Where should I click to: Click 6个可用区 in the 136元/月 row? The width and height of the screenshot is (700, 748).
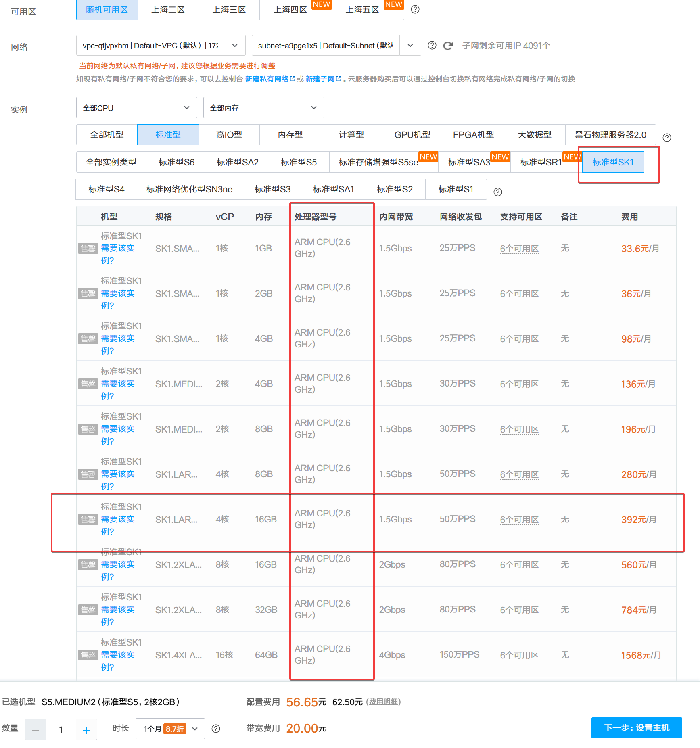(519, 384)
